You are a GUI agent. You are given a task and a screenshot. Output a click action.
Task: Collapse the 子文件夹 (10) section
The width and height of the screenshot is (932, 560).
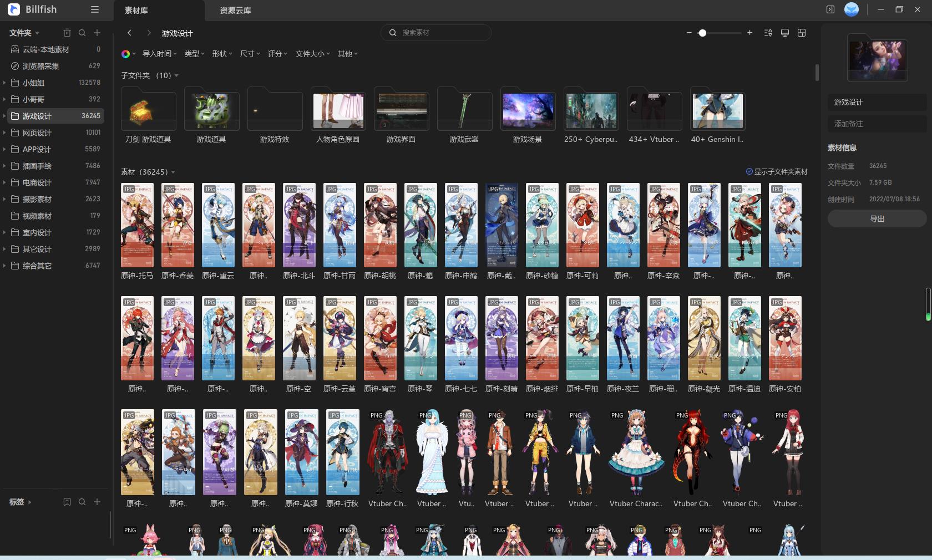[176, 75]
